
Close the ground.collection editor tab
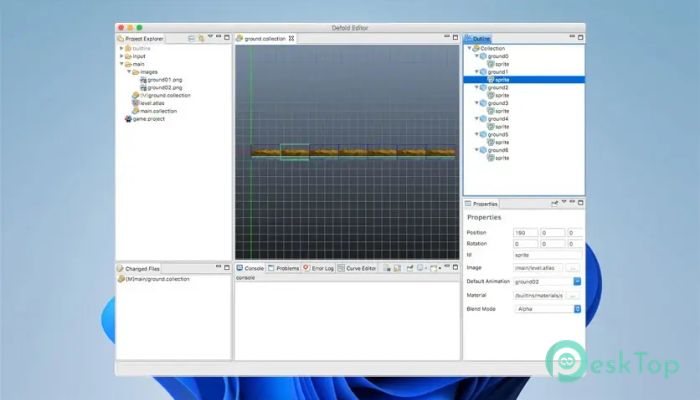pyautogui.click(x=292, y=38)
